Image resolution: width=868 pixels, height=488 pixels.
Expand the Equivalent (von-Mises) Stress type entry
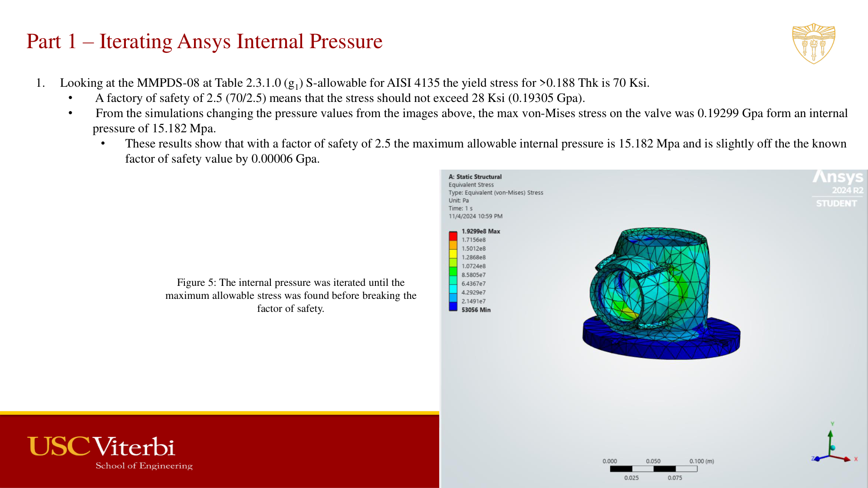point(496,193)
